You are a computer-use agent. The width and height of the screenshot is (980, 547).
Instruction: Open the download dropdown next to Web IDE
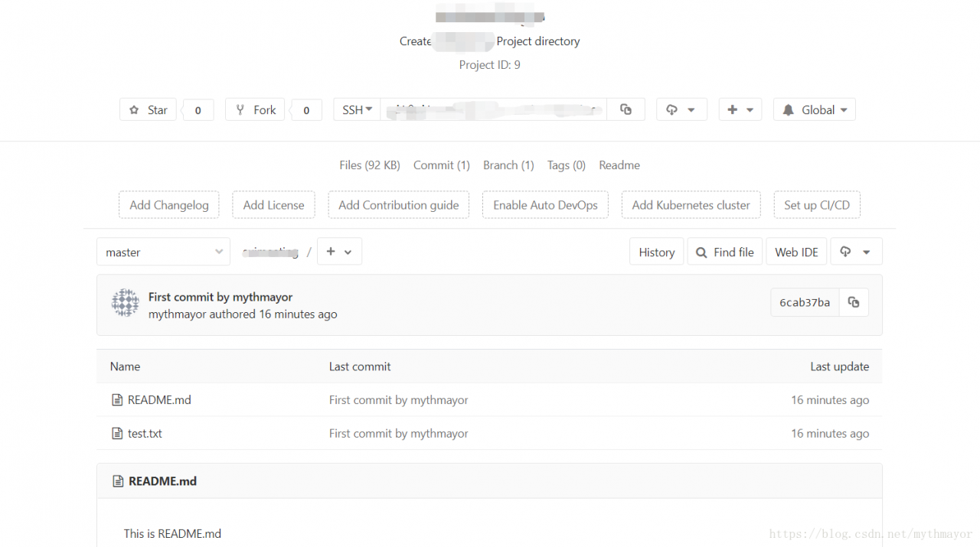coord(856,252)
